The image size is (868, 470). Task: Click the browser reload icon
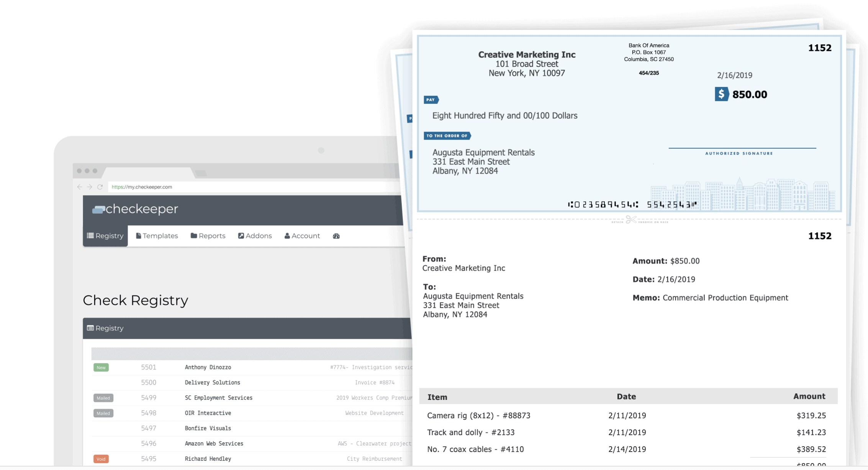[x=100, y=187]
